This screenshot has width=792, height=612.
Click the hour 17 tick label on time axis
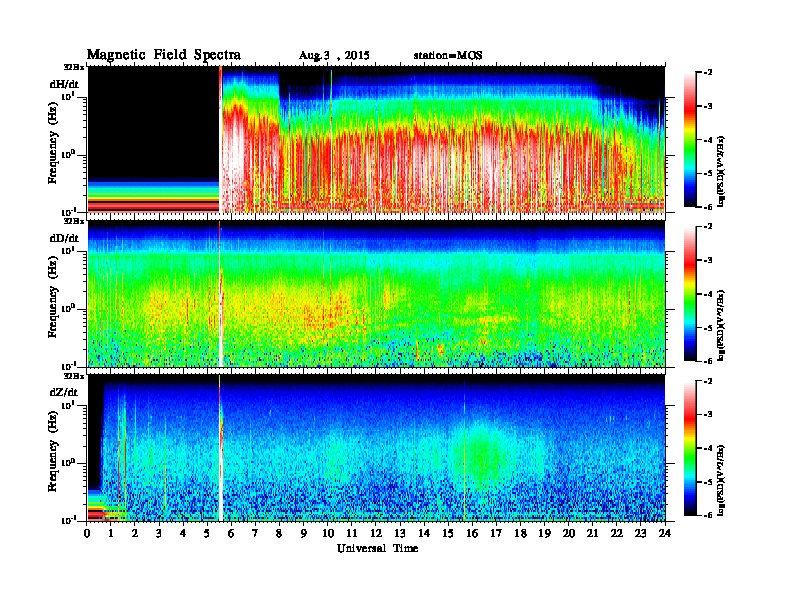[496, 533]
